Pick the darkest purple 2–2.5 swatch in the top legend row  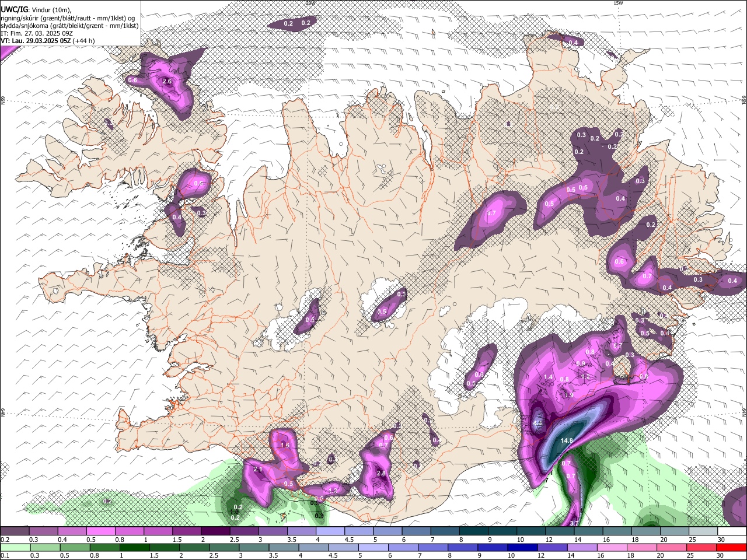tap(215, 531)
